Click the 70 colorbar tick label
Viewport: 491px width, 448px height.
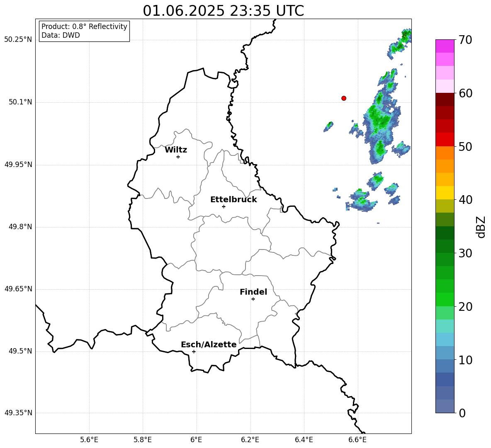pos(465,40)
